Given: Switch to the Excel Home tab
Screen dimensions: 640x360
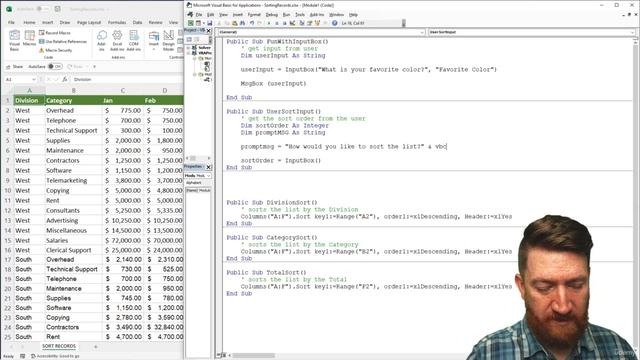Looking at the screenshot, I should pyautogui.click(x=29, y=22).
